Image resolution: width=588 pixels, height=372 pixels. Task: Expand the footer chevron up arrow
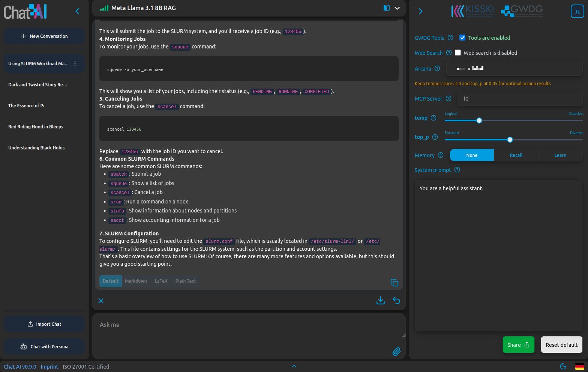(294, 366)
